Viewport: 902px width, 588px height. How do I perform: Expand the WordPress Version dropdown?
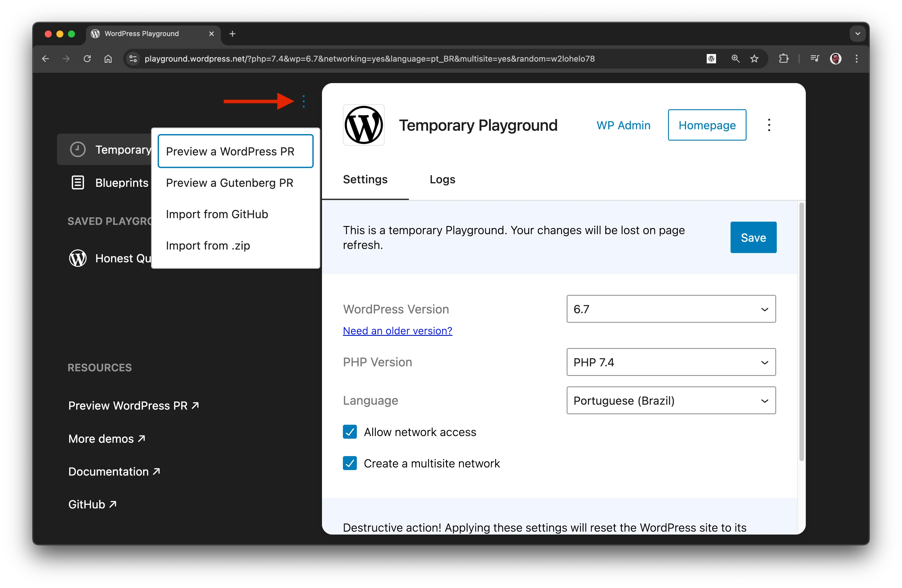[671, 309]
